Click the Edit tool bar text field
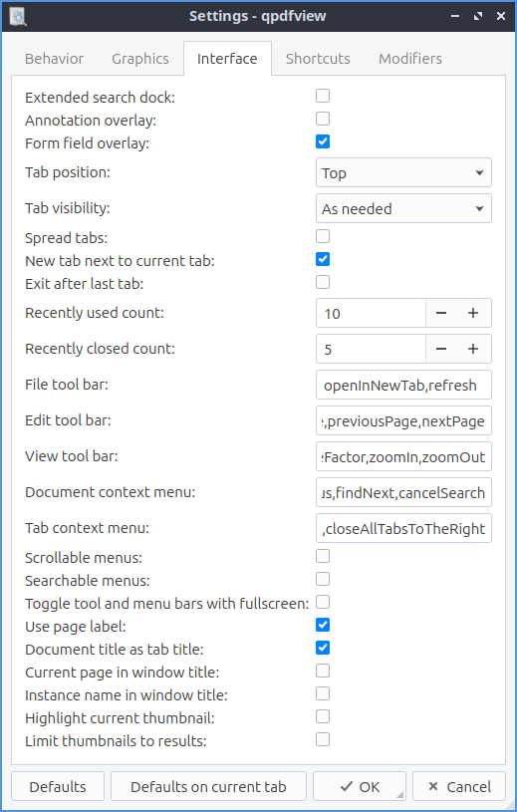The image size is (517, 812). click(x=403, y=420)
